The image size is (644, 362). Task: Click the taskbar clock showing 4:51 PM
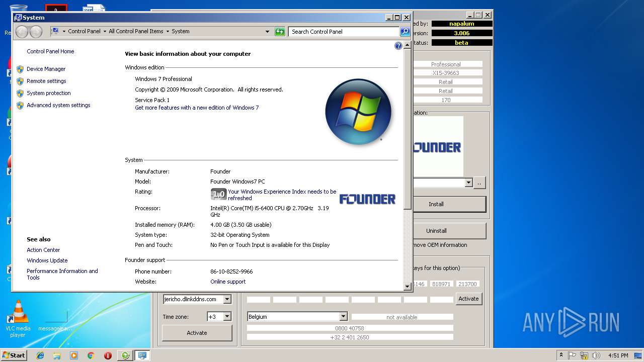click(618, 355)
